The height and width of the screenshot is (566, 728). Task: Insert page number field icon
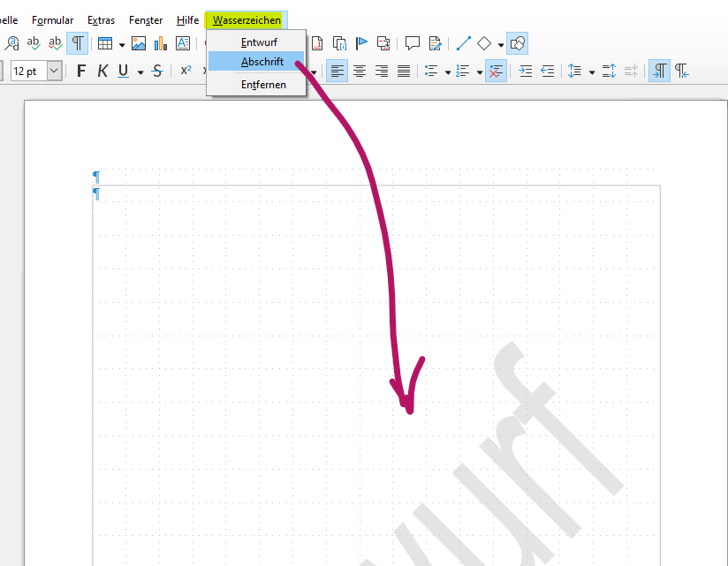click(317, 43)
